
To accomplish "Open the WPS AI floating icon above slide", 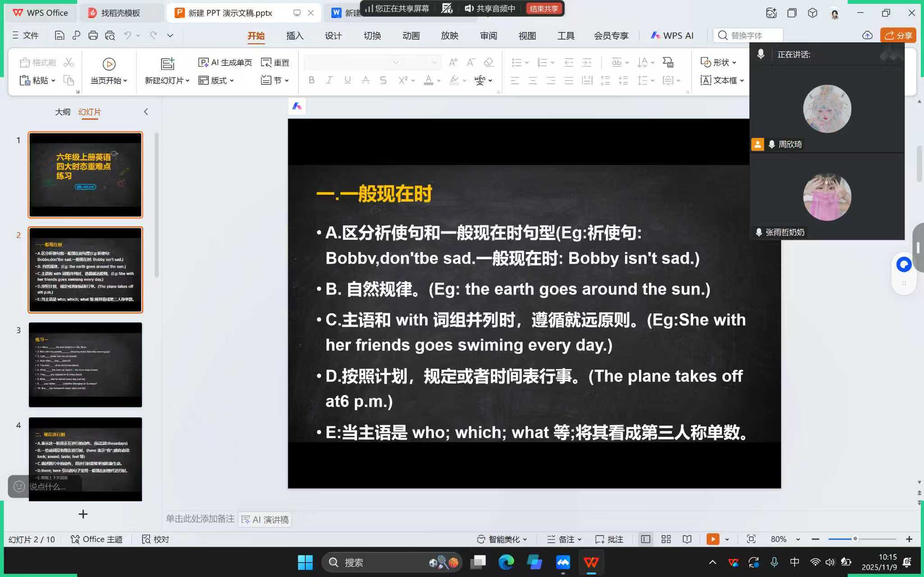I will (x=297, y=106).
